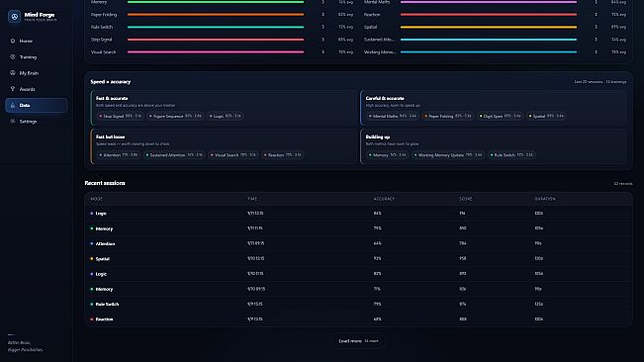Sort sessions by the Duration column header

point(545,199)
